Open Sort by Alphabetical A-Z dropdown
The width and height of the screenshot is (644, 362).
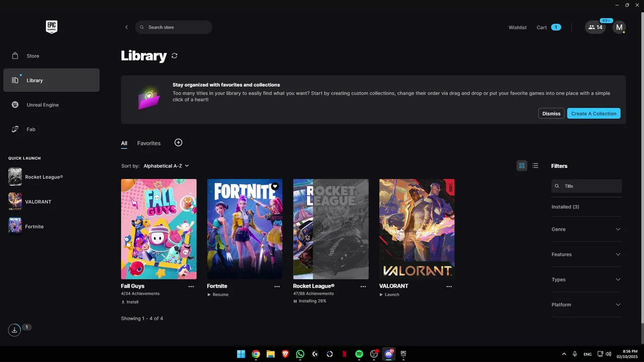click(166, 166)
